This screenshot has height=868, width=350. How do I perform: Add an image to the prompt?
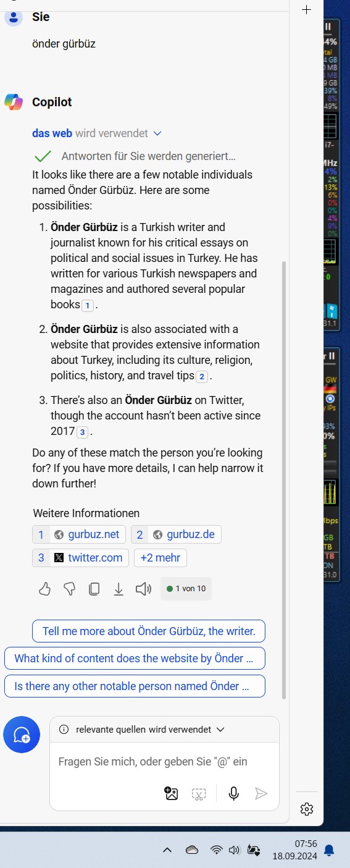point(171,794)
